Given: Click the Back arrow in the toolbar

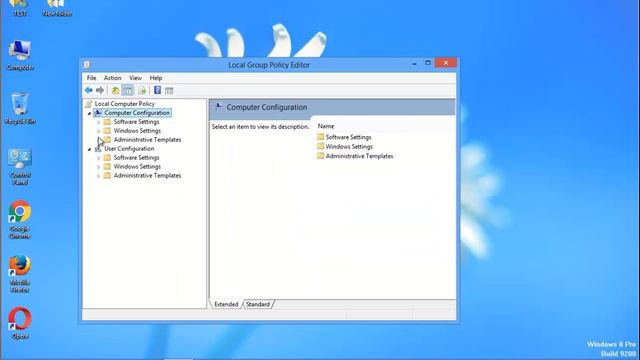Looking at the screenshot, I should 89,90.
